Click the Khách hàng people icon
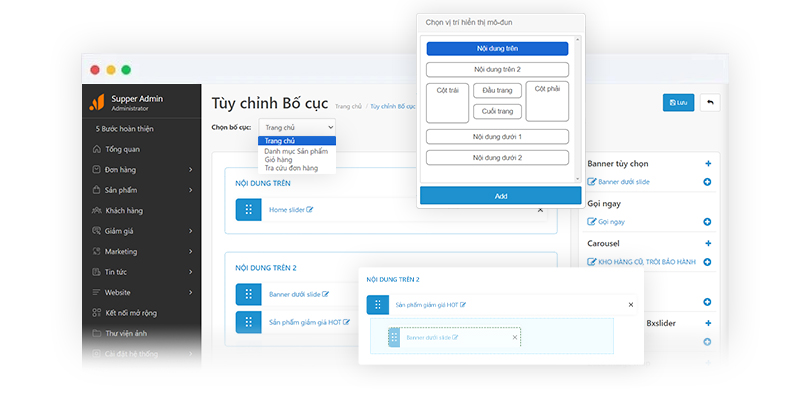This screenshot has width=811, height=402. click(x=97, y=211)
